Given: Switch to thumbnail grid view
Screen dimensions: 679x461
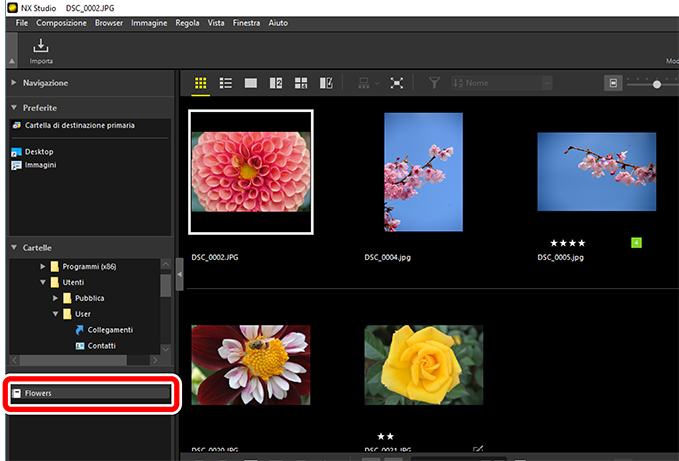Looking at the screenshot, I should coord(200,83).
